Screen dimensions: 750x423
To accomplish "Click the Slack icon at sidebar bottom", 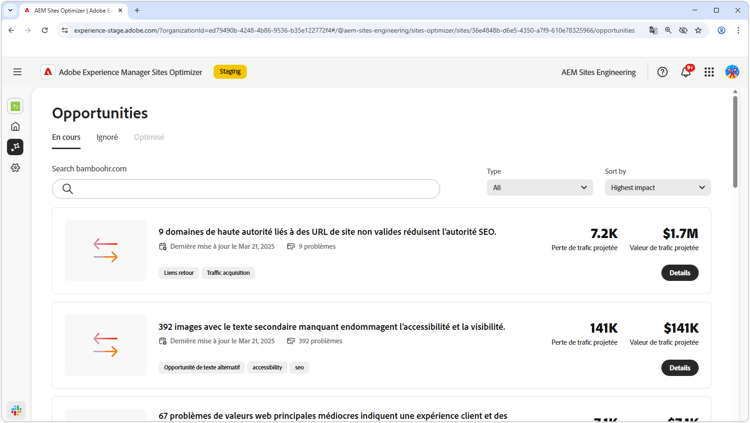I will (x=16, y=410).
